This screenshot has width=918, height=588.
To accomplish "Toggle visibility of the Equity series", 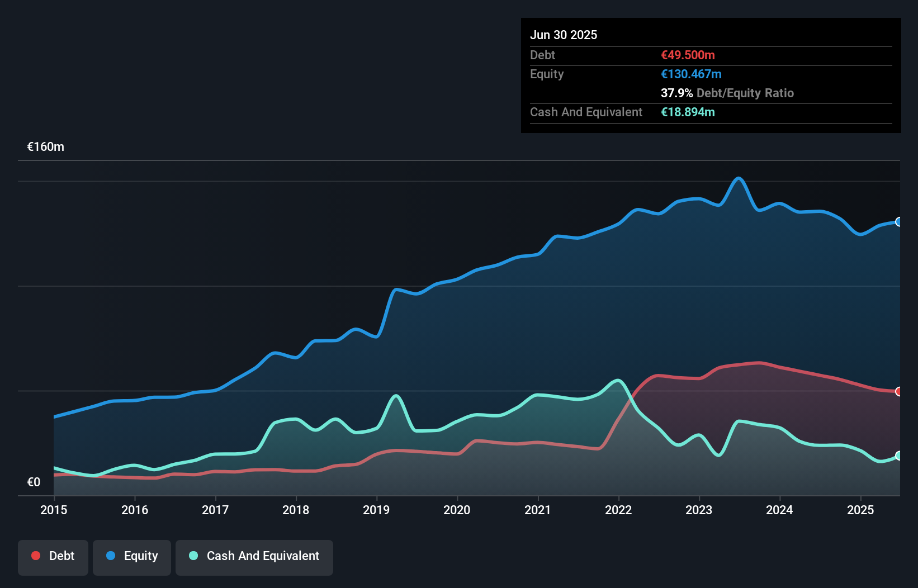I will pyautogui.click(x=131, y=556).
